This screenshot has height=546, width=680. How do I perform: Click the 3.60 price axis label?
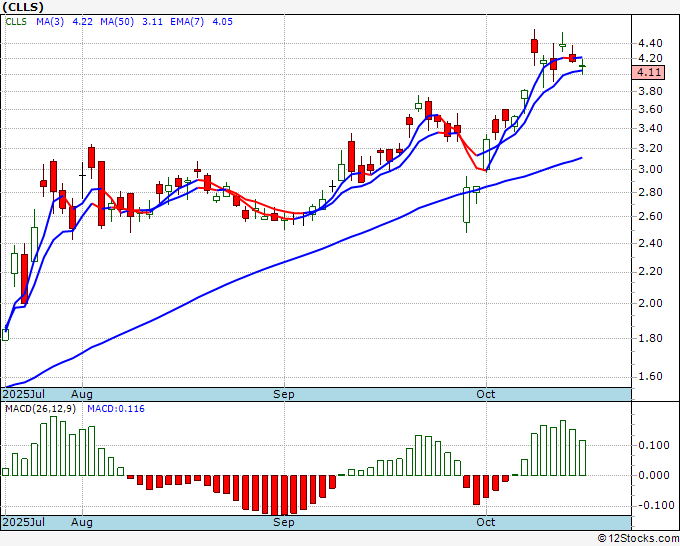pos(650,109)
